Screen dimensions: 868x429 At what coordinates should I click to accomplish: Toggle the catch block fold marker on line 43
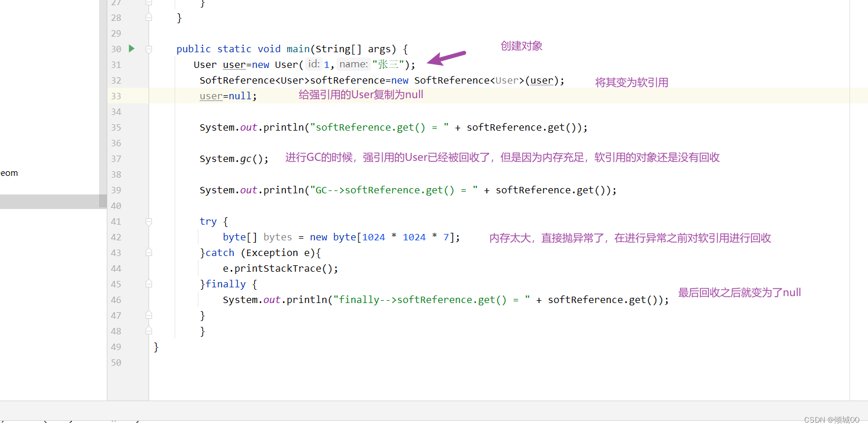[149, 253]
